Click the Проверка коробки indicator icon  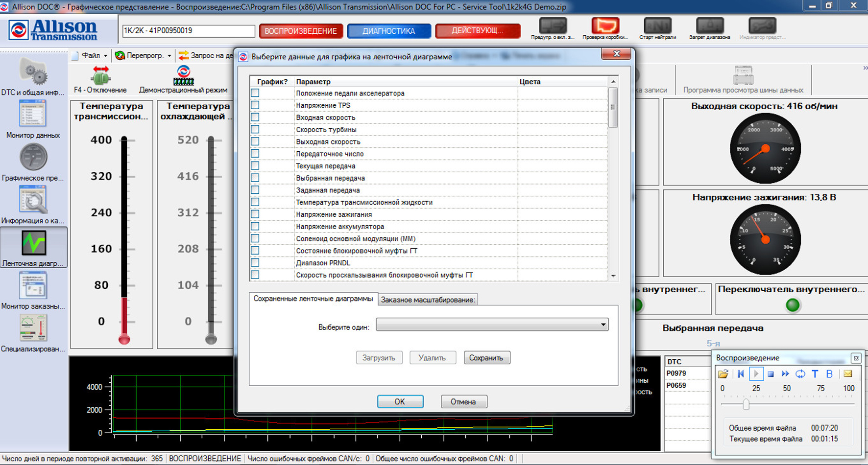605,25
